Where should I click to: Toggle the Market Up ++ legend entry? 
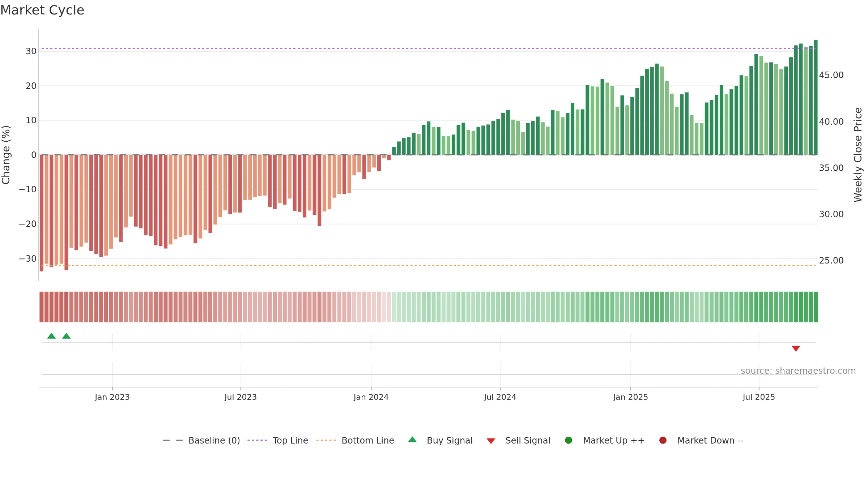pyautogui.click(x=604, y=440)
